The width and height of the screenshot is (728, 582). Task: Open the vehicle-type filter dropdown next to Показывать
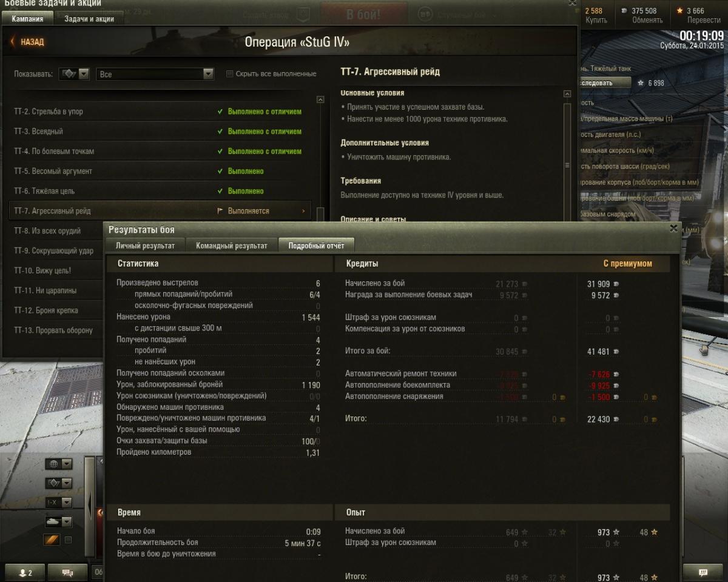click(75, 74)
